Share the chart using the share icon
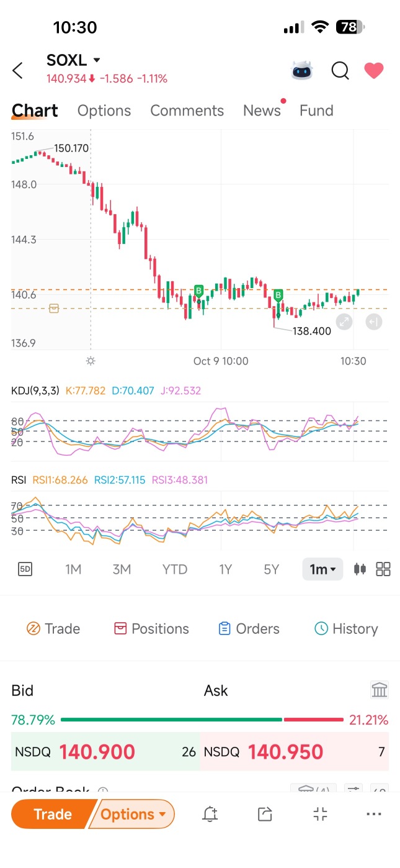The width and height of the screenshot is (400, 868). coord(265,815)
